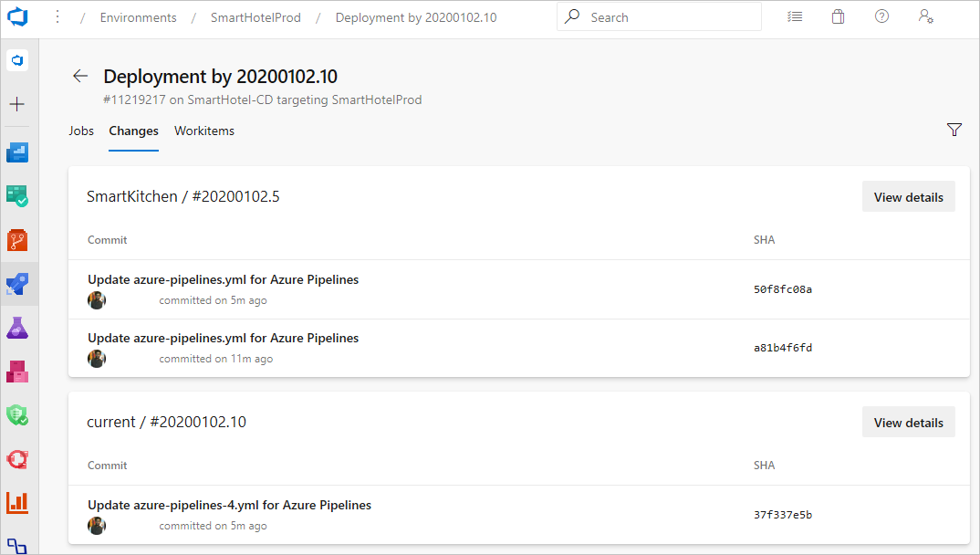
Task: Open the filter funnel icon
Action: (x=954, y=130)
